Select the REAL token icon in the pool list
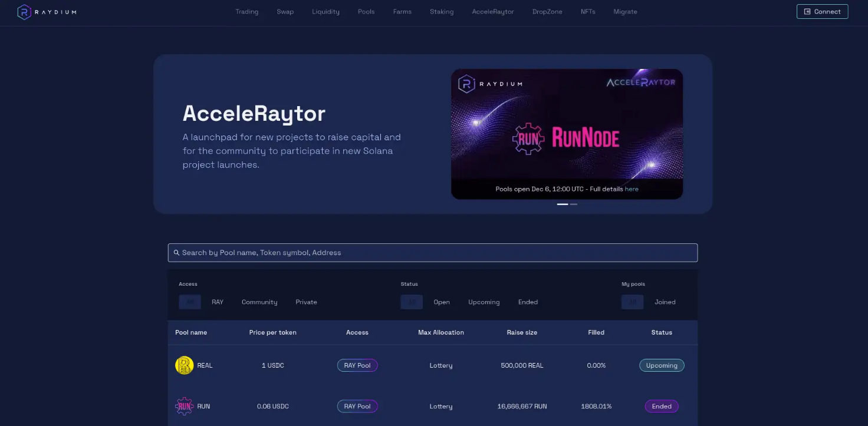868x426 pixels. 183,365
